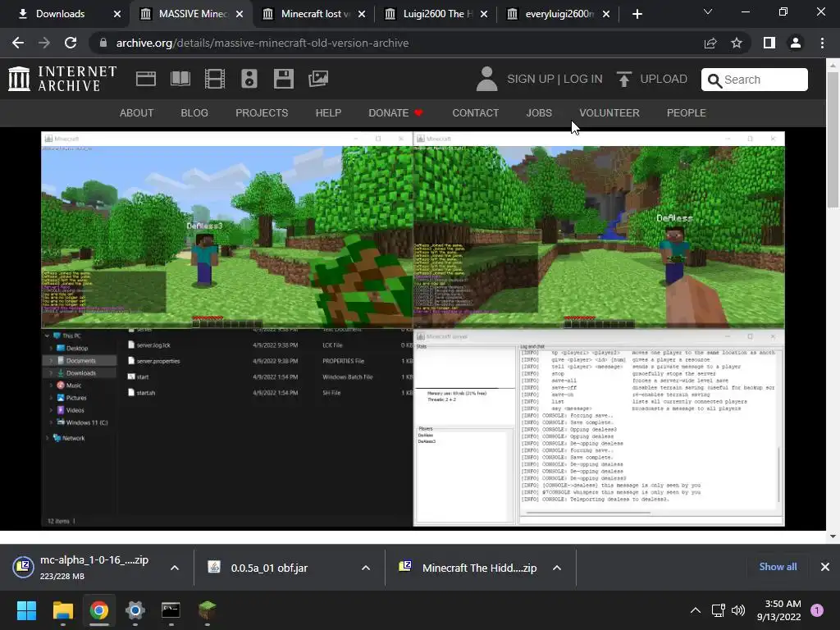Open File Explorer from taskbar
Viewport: 840px width, 630px height.
click(x=62, y=610)
